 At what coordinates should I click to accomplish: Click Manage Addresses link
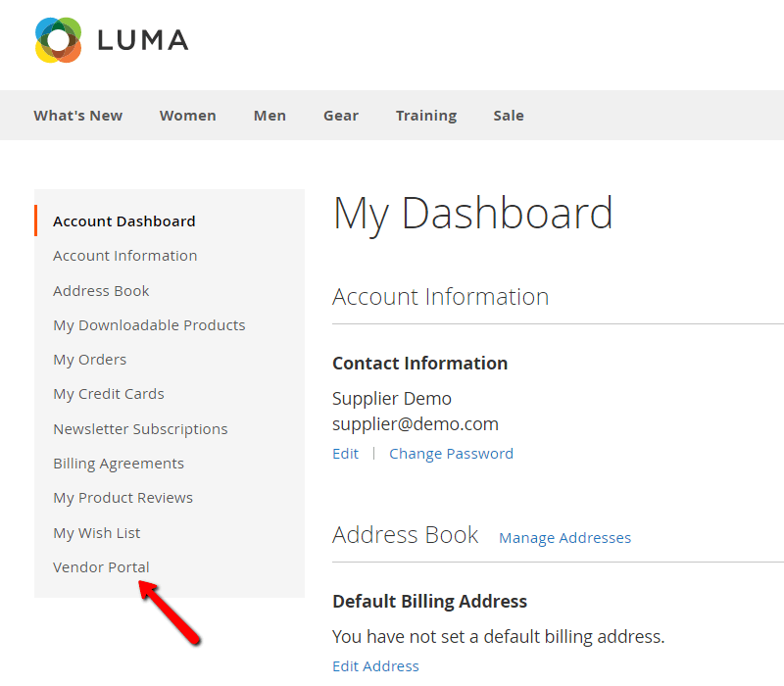564,538
